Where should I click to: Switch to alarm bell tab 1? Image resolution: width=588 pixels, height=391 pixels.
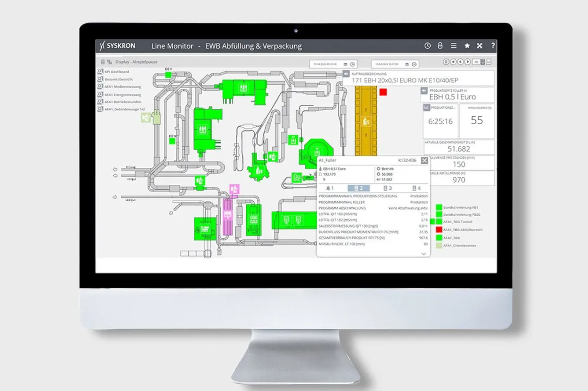(x=329, y=188)
